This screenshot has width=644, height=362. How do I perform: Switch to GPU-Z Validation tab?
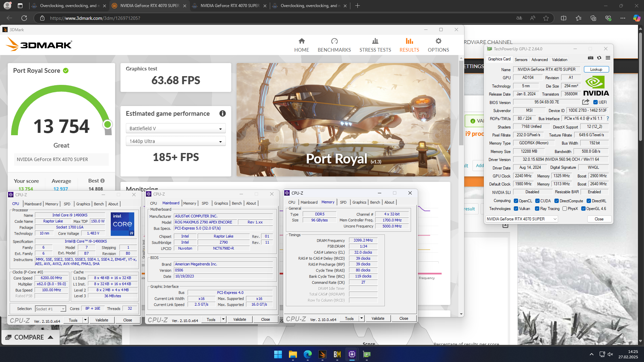pos(559,59)
